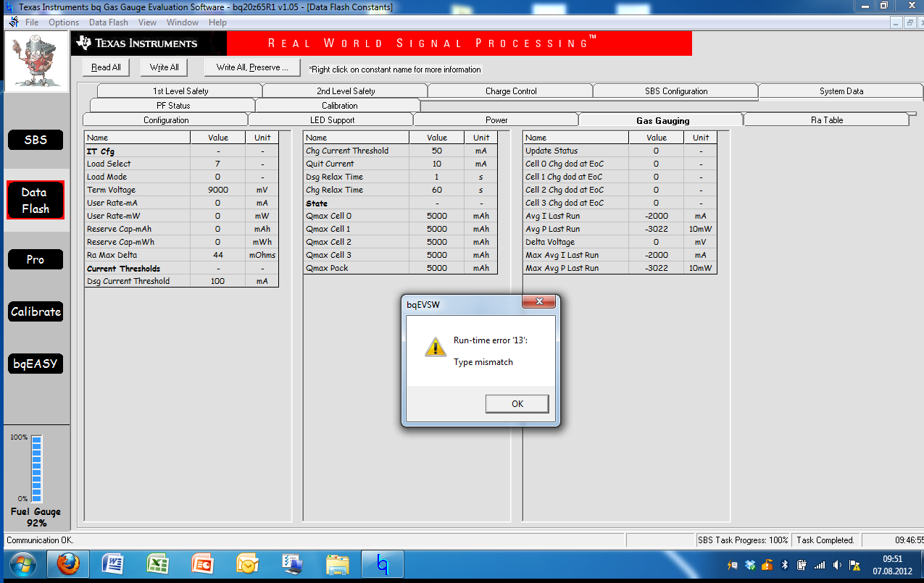Click OK in the run-time error dialog
Viewport: 924px width, 583px height.
517,403
